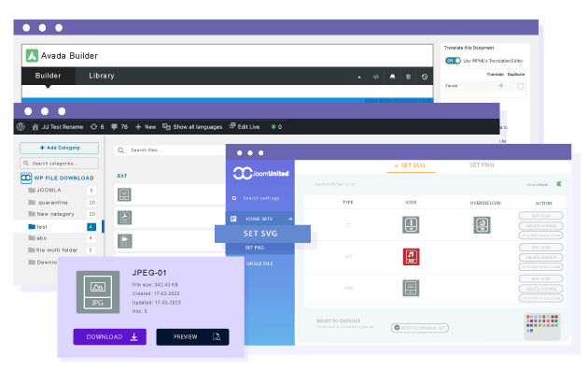The height and width of the screenshot is (370, 588).
Task: Open the color palette grid swatch
Action: [542, 326]
